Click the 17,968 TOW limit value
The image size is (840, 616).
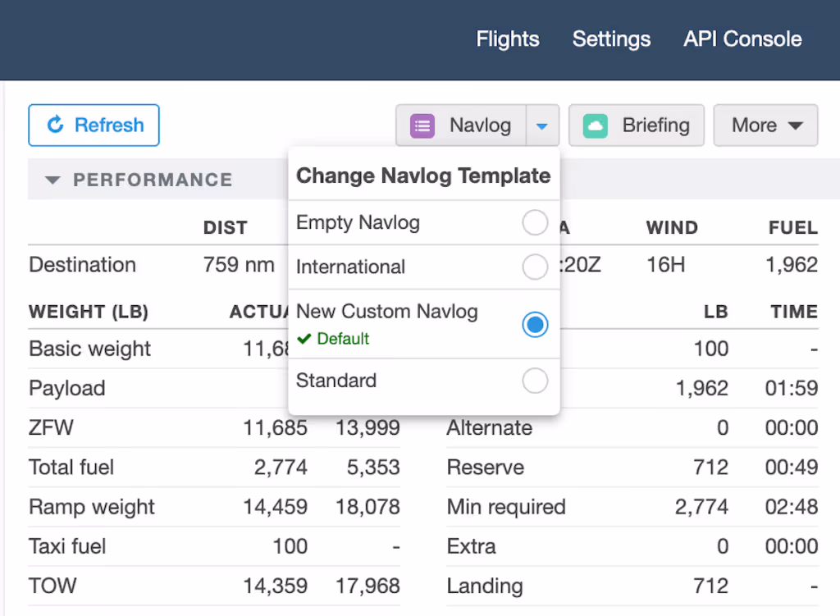367,586
